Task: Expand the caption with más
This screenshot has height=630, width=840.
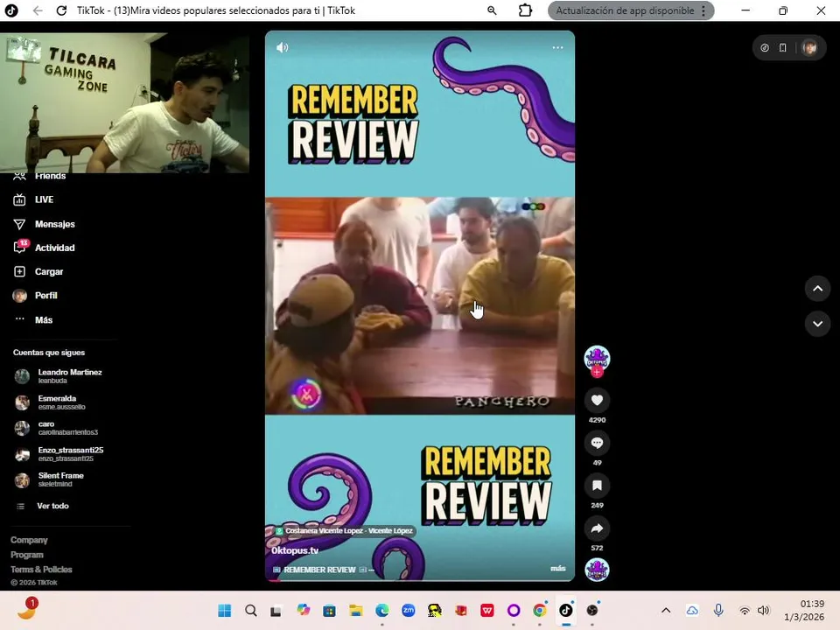Action: (x=557, y=569)
